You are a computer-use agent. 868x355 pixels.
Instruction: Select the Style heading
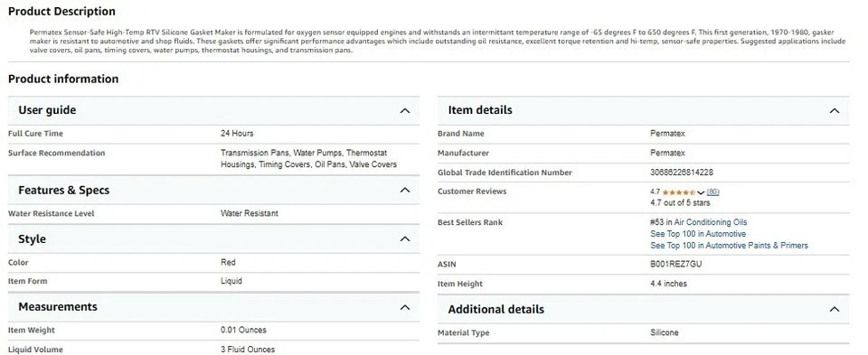point(33,239)
